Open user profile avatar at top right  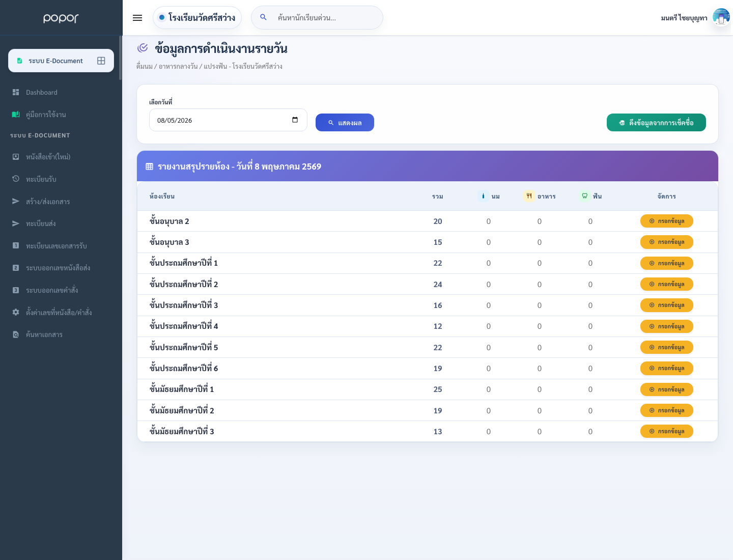721,18
